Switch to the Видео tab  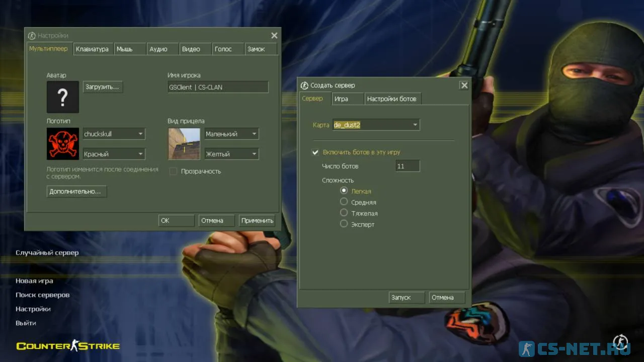pos(195,49)
